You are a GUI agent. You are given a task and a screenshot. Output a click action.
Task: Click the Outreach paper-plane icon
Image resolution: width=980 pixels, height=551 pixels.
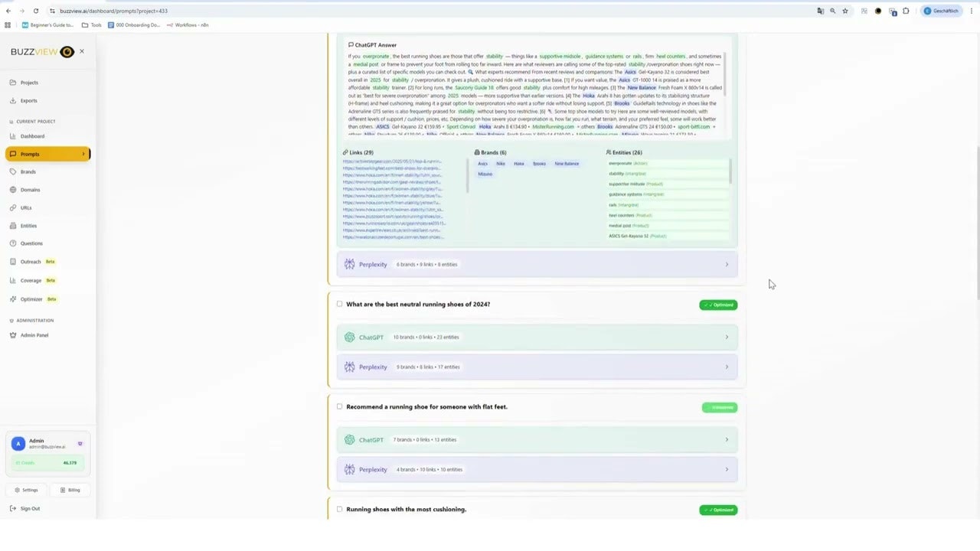point(13,262)
